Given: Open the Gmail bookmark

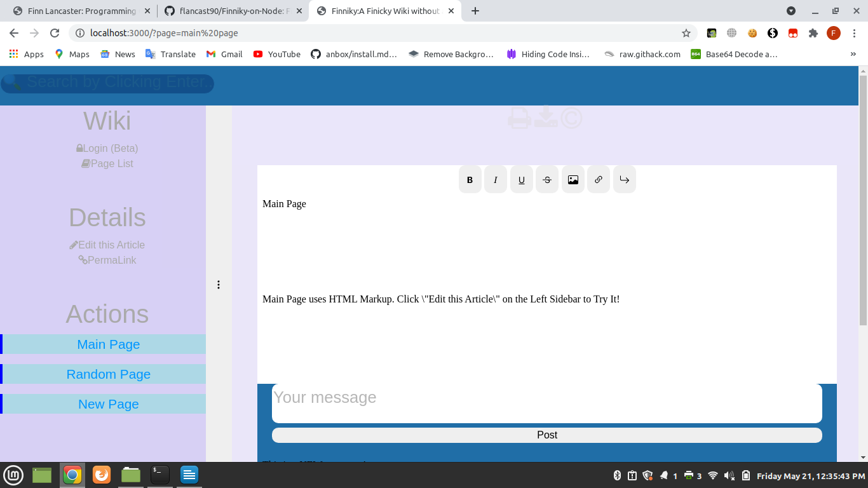Looking at the screenshot, I should coord(224,54).
